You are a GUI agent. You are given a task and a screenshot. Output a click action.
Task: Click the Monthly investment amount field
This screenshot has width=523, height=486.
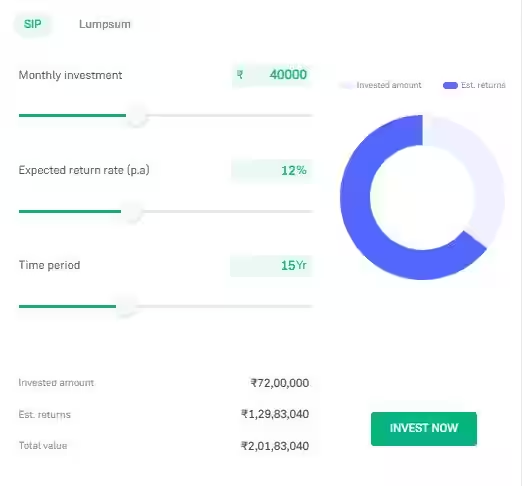pos(272,75)
